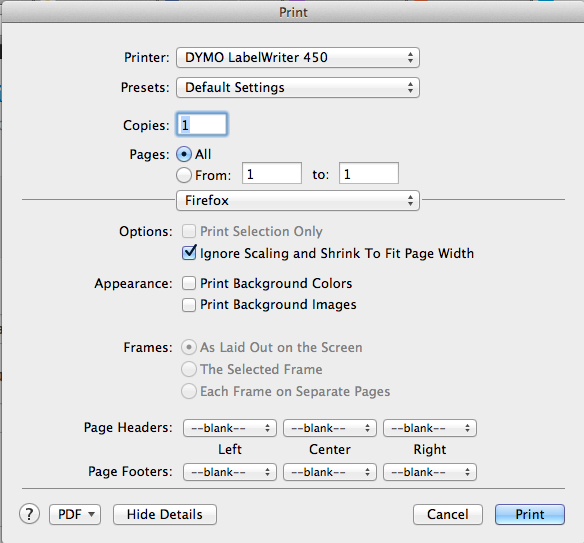
Task: Open the Printer selection dropdown
Action: pos(298,57)
